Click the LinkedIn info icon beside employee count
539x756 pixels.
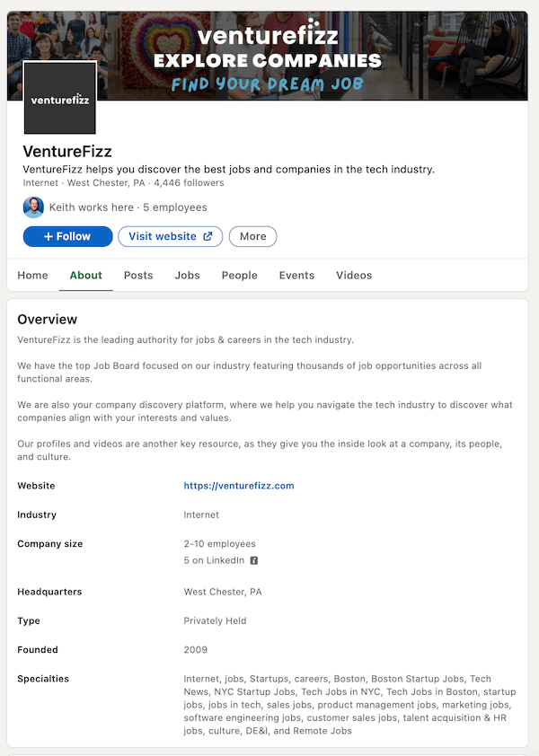click(254, 560)
